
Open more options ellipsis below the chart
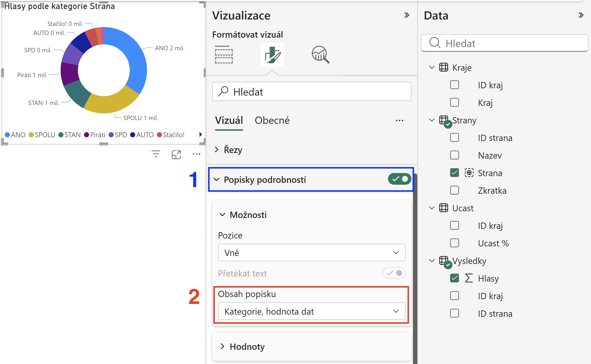pos(197,154)
